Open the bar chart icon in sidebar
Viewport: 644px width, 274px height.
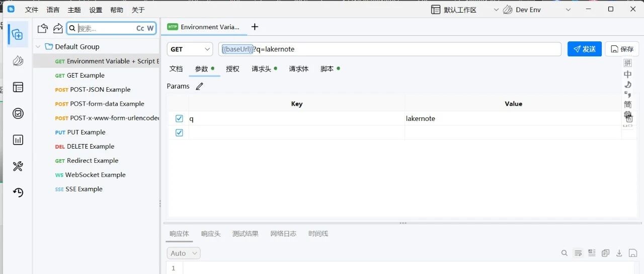click(x=18, y=140)
